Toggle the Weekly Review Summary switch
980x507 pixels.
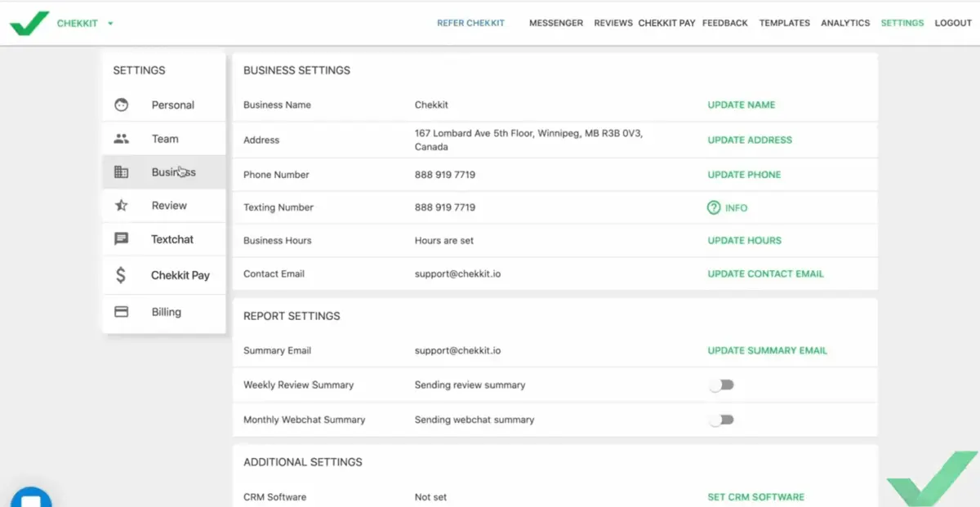click(721, 385)
